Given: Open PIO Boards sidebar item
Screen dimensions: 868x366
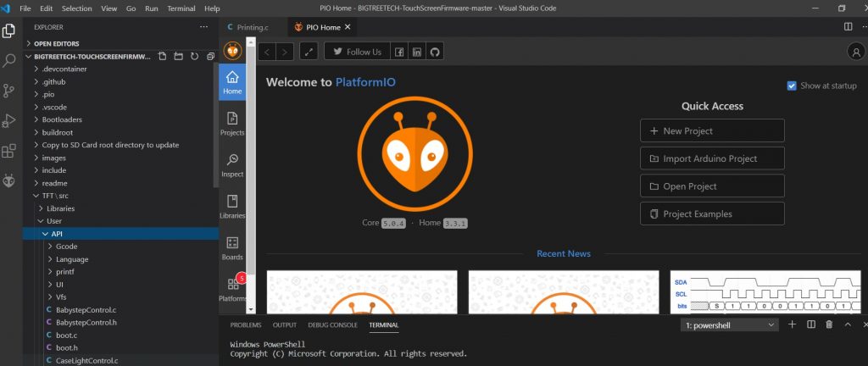Looking at the screenshot, I should tap(232, 248).
